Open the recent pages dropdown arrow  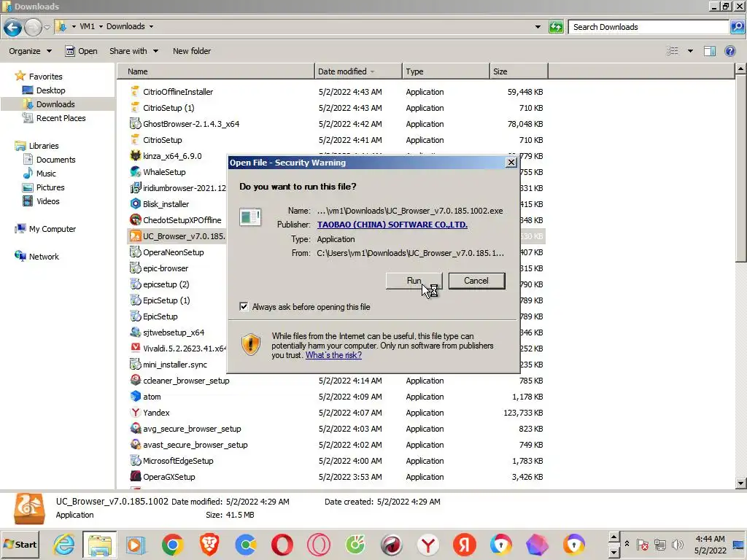coord(47,27)
